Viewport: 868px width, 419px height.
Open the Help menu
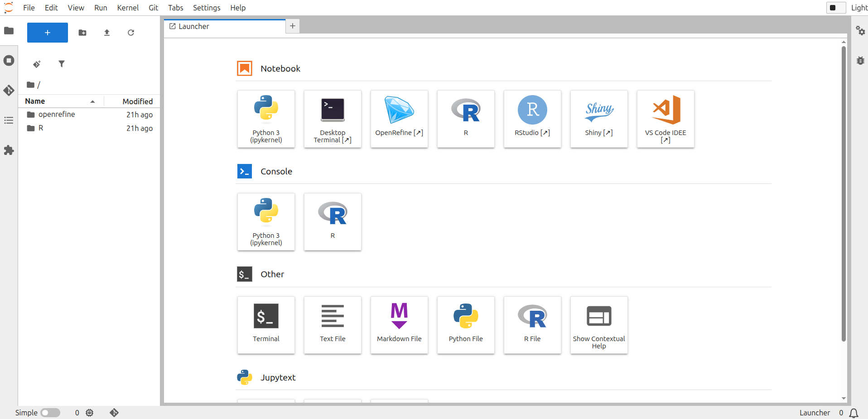pyautogui.click(x=238, y=8)
